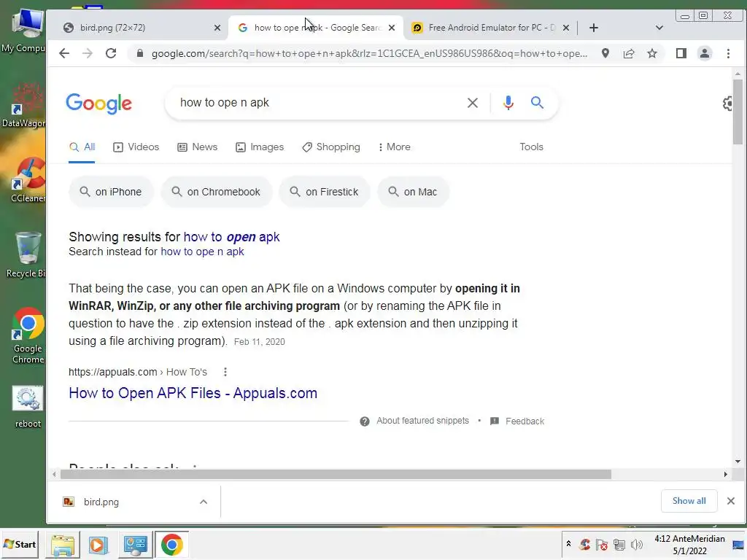Open Google quick settings gear
Viewport: 747px width, 560px height.
pyautogui.click(x=727, y=104)
